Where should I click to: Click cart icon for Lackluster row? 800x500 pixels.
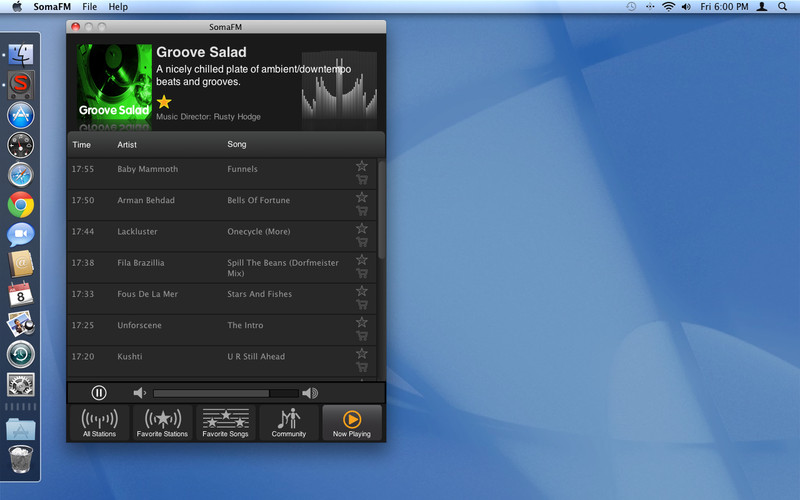[362, 242]
